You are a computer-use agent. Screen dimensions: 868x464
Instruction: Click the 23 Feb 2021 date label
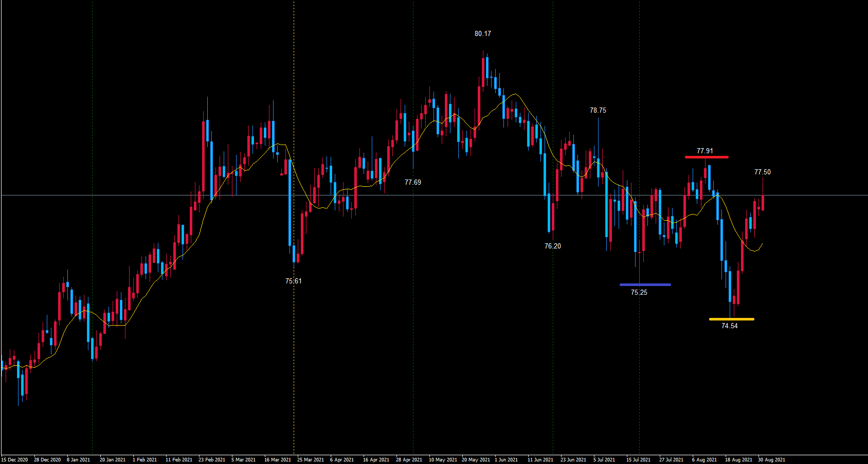[211, 460]
